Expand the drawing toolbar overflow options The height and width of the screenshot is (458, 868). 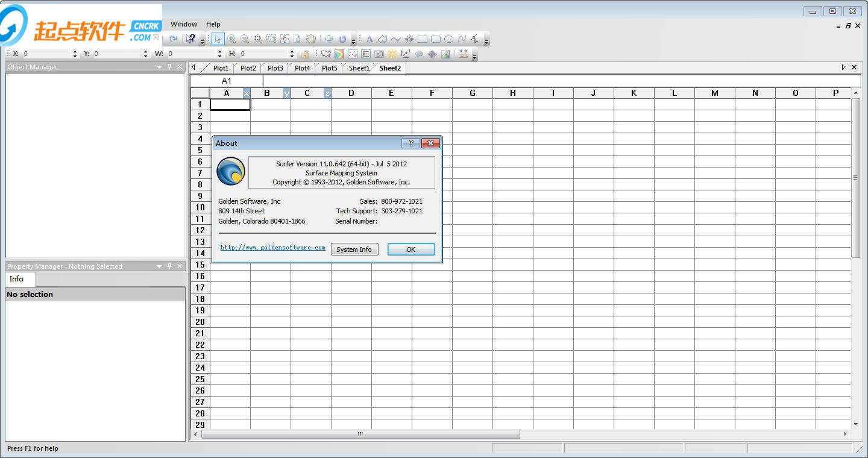pyautogui.click(x=486, y=42)
